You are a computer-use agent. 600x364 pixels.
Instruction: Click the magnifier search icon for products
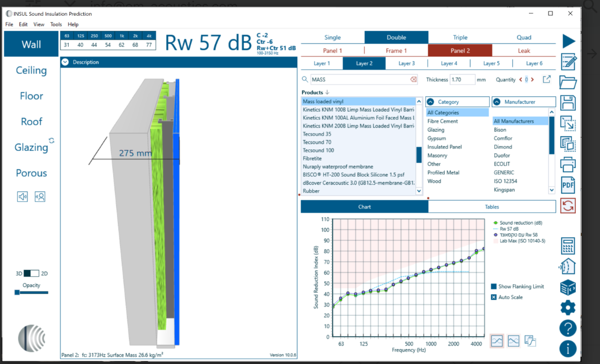pyautogui.click(x=305, y=79)
